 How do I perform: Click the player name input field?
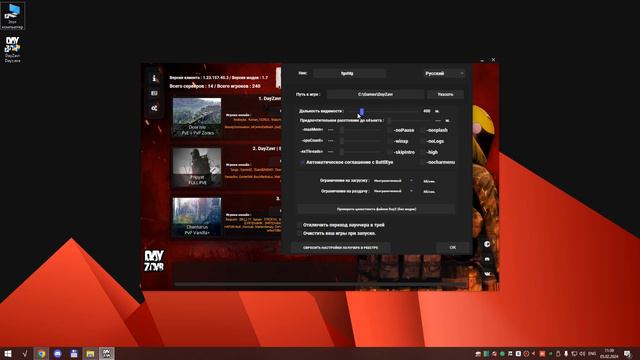click(350, 73)
